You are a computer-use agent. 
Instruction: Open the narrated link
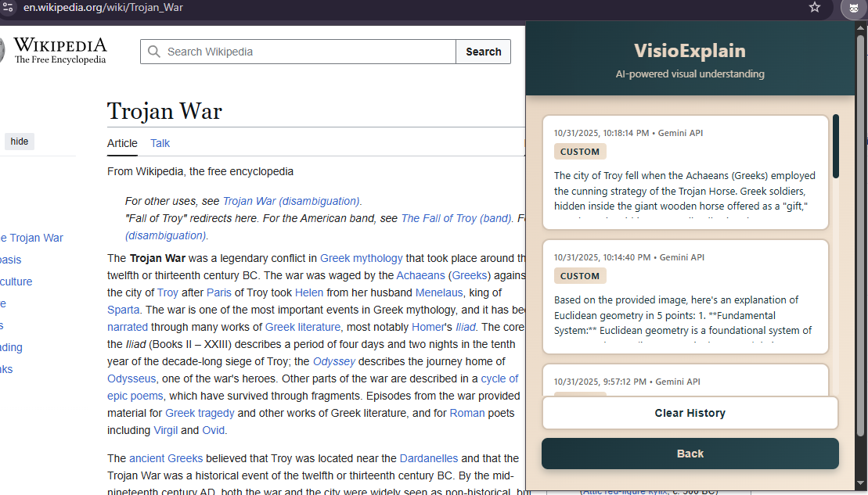coord(128,327)
